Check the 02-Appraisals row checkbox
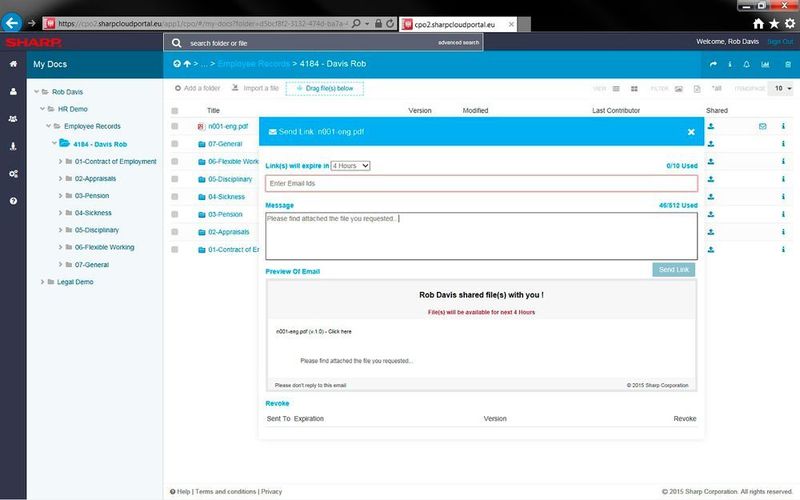 (x=174, y=232)
